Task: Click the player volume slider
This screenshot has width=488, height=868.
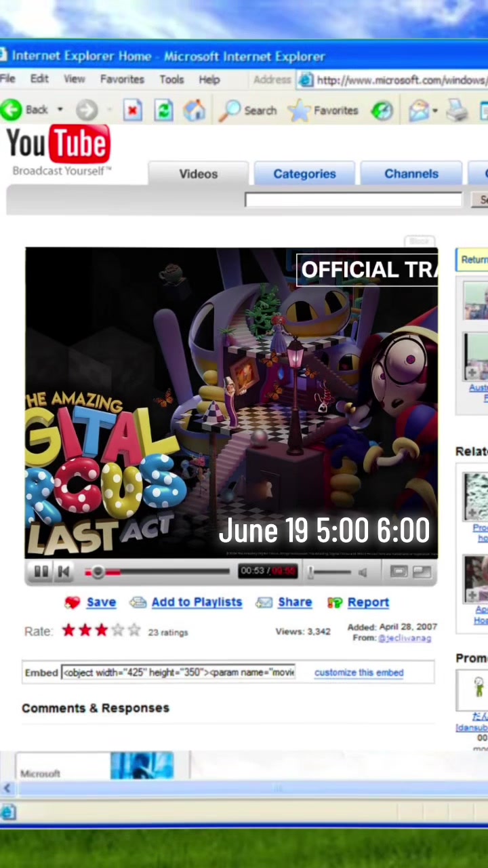Action: [331, 572]
